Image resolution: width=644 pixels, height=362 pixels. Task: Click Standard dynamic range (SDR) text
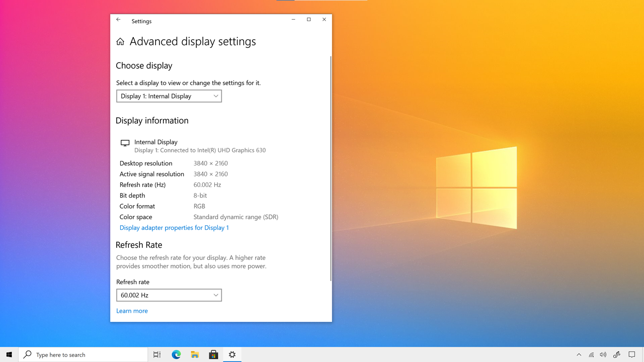tap(236, 217)
